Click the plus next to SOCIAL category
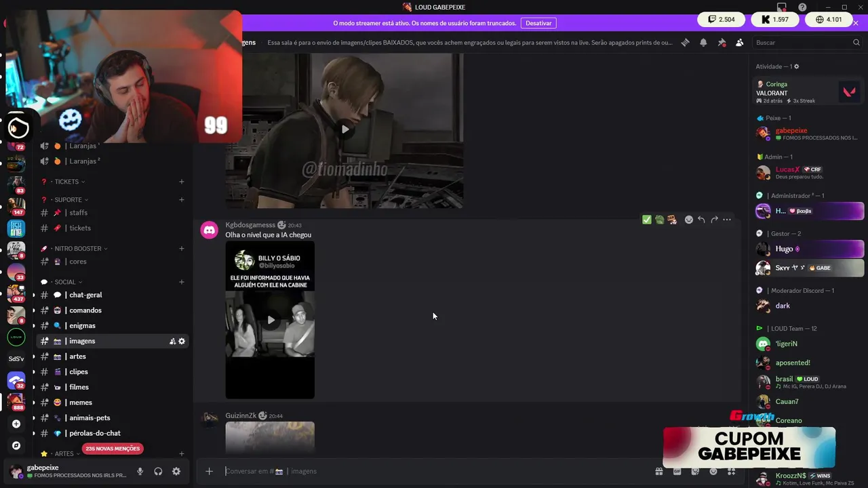 point(181,282)
